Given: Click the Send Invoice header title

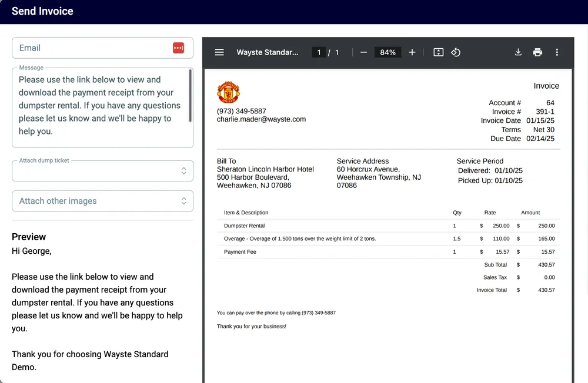Looking at the screenshot, I should click(x=42, y=11).
